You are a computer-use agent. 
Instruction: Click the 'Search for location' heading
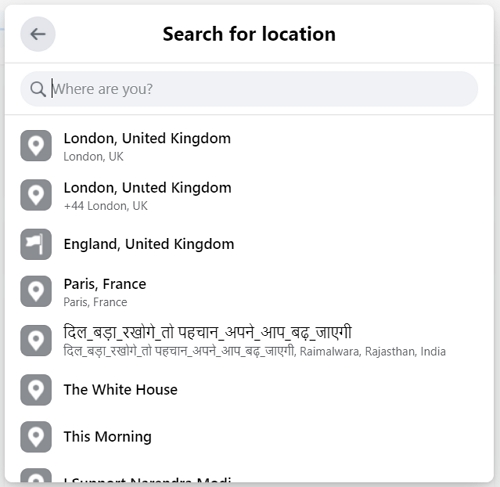(x=249, y=34)
